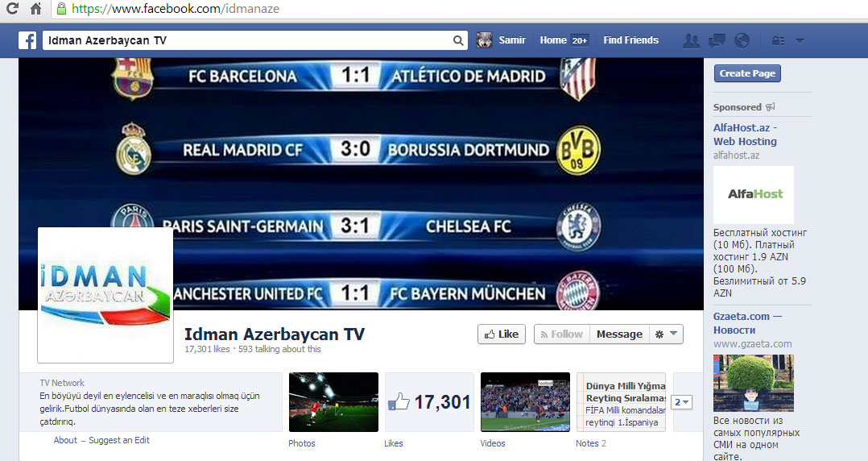The height and width of the screenshot is (461, 868).
Task: Click the Idman Azerbaycan TV page title
Action: click(275, 334)
